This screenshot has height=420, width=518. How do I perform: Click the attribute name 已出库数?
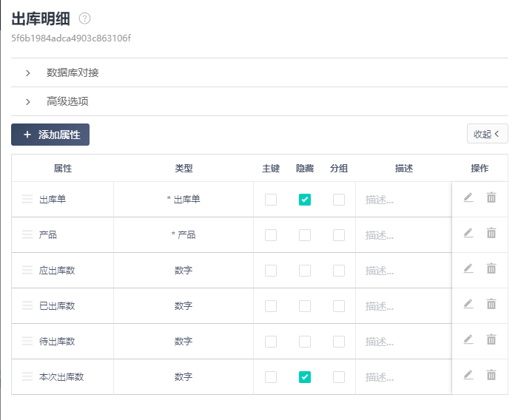(x=57, y=305)
